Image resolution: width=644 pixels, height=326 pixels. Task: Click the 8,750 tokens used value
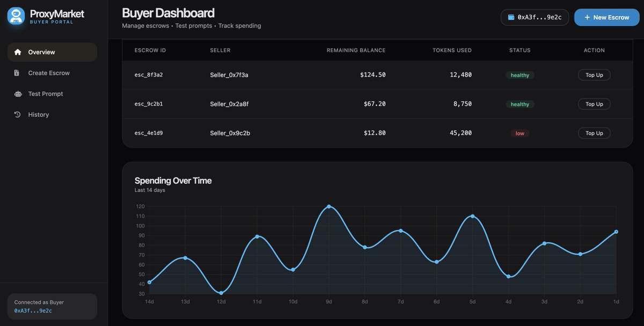(463, 104)
